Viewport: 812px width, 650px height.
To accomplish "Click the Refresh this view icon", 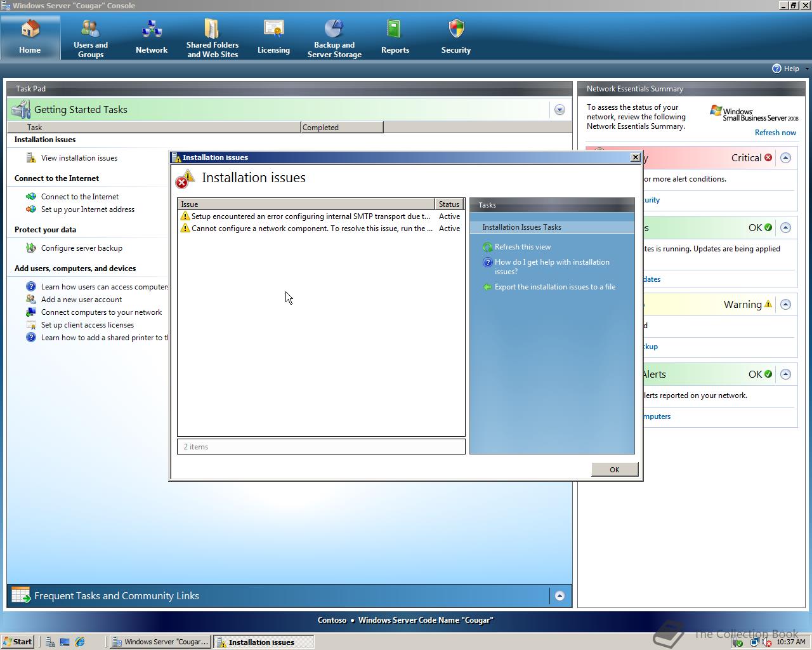I will pos(487,247).
